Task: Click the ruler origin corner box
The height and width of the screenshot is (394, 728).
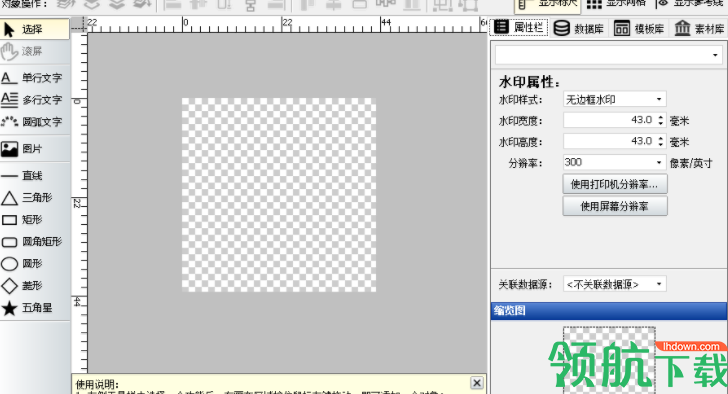Action: click(x=79, y=25)
